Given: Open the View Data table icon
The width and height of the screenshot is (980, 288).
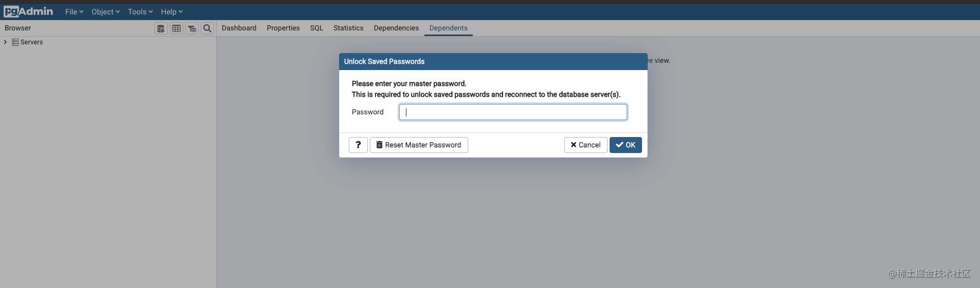Looking at the screenshot, I should pyautogui.click(x=176, y=28).
